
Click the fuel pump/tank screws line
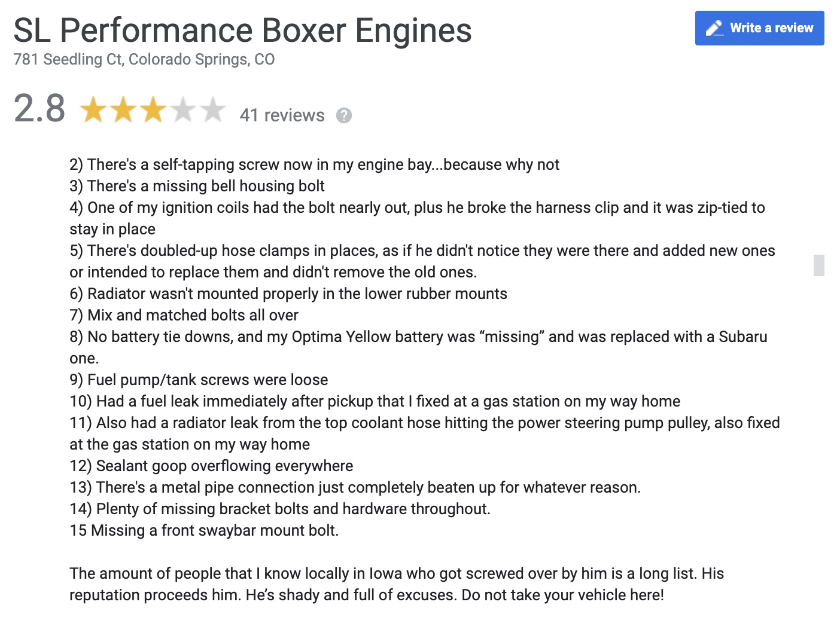click(199, 380)
